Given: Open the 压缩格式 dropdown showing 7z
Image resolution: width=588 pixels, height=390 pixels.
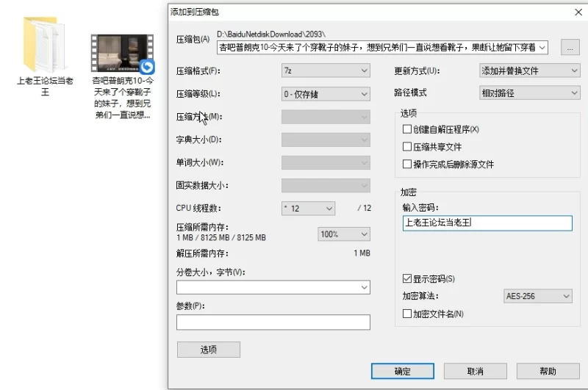Looking at the screenshot, I should [326, 71].
